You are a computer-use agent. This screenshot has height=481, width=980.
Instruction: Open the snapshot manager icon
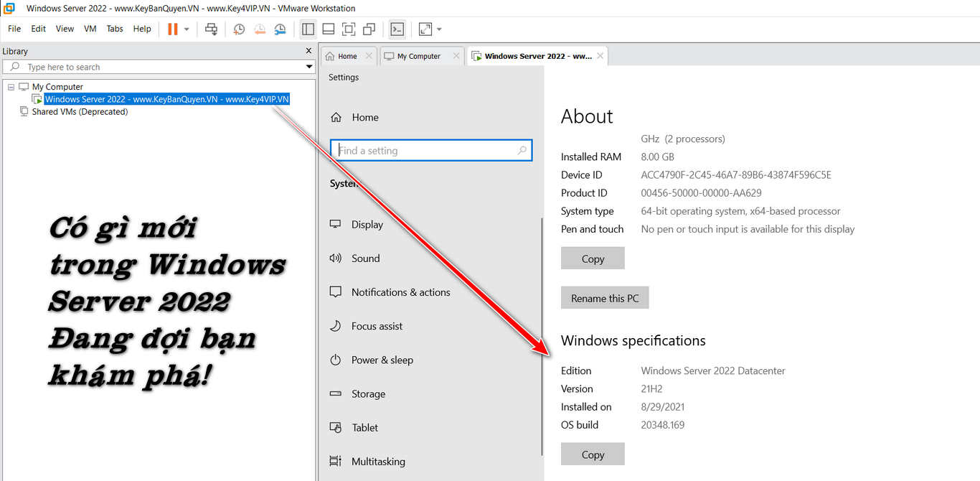(280, 29)
